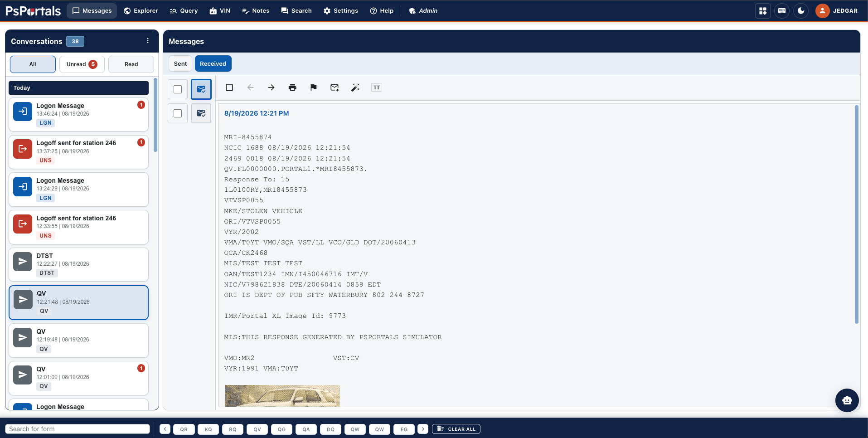Open the QR form shortcut
Viewport: 868px width, 438px height.
[184, 429]
